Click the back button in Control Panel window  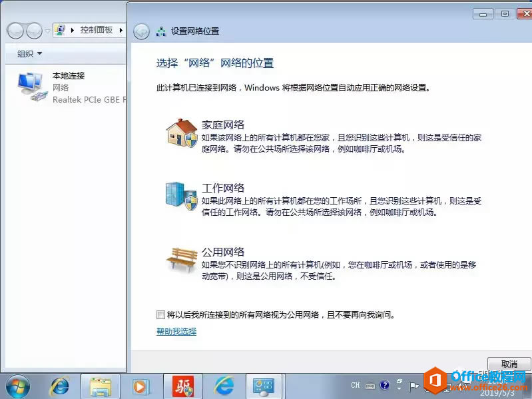click(15, 31)
